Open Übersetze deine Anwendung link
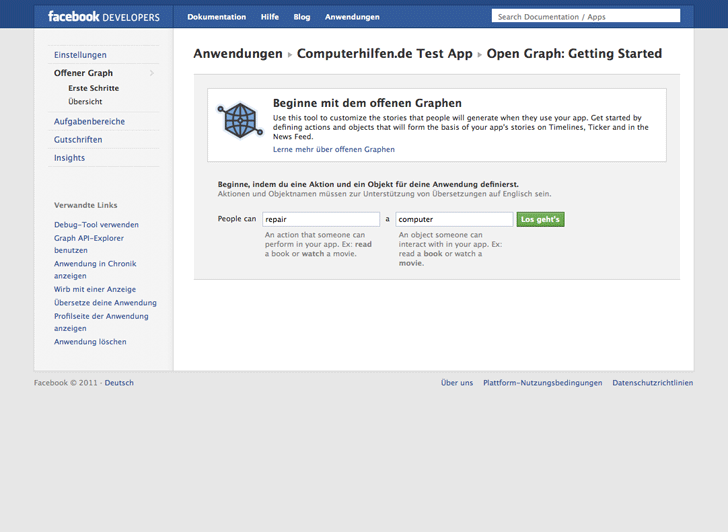 pyautogui.click(x=105, y=302)
